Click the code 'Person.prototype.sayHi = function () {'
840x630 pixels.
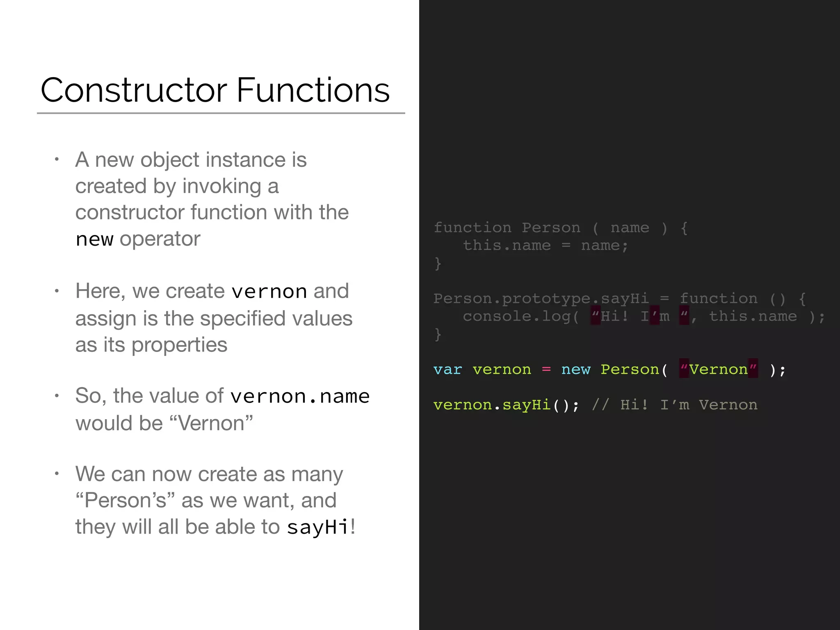620,299
